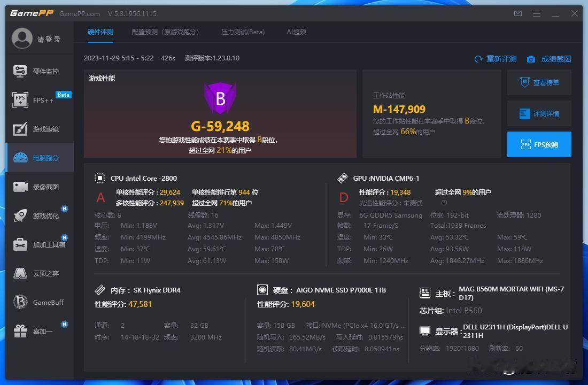588x385 pixels.
Task: Open 录像截图 in the sidebar
Action: pyautogui.click(x=40, y=187)
